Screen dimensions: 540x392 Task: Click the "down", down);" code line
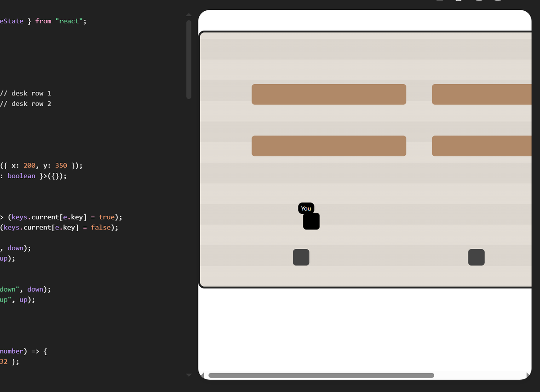tap(26, 289)
